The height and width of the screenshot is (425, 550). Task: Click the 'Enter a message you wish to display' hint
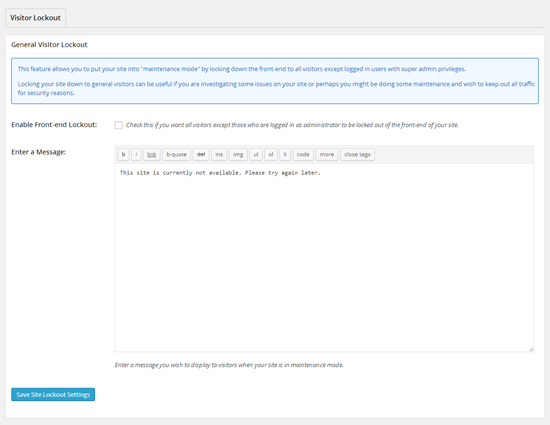[x=229, y=365]
